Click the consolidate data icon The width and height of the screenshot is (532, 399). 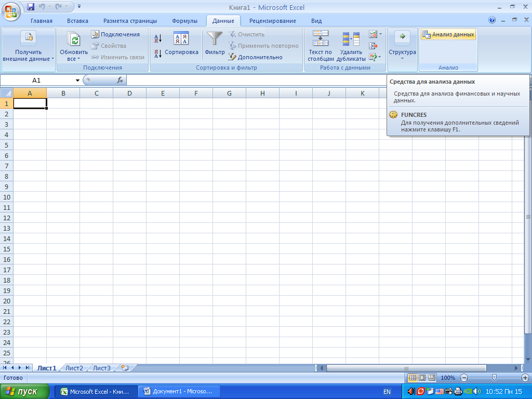pos(373,46)
